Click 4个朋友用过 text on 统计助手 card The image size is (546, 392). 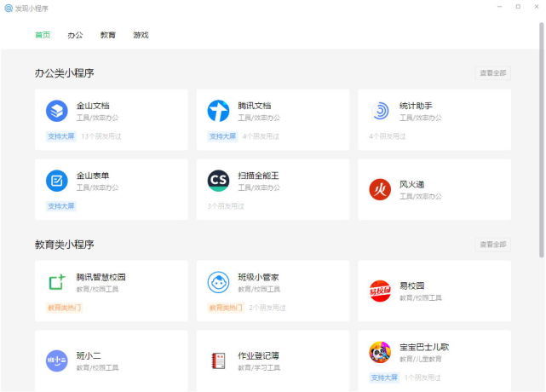point(388,136)
